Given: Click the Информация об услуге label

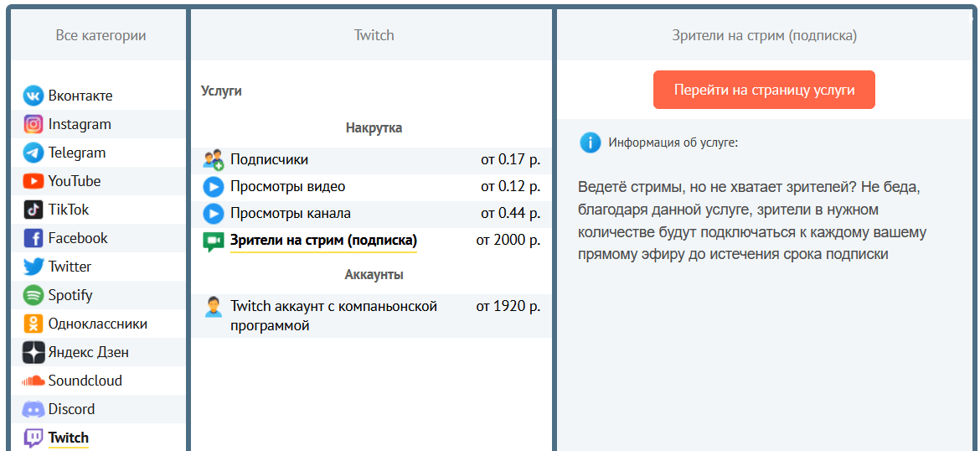Looking at the screenshot, I should tap(673, 143).
